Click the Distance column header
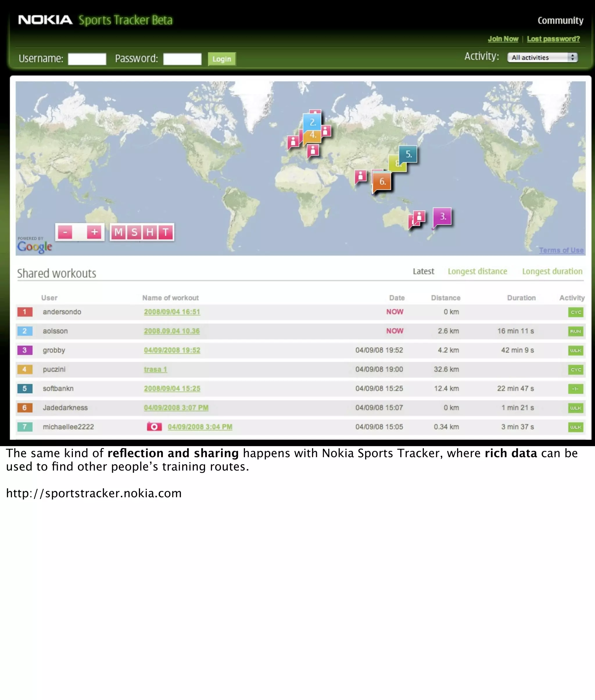Screen dimensions: 595x700 [x=446, y=298]
